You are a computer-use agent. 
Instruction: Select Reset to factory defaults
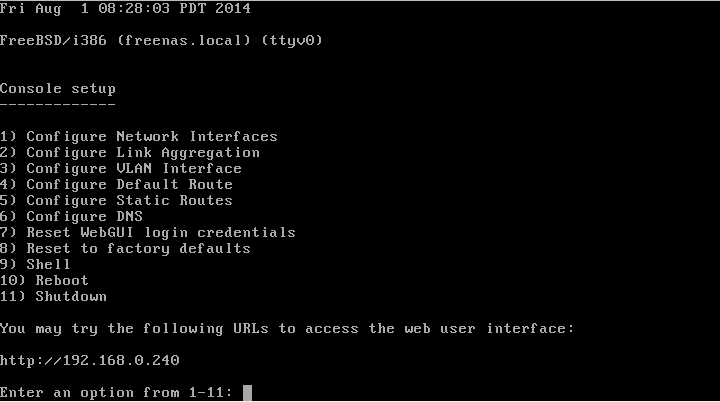coord(125,249)
